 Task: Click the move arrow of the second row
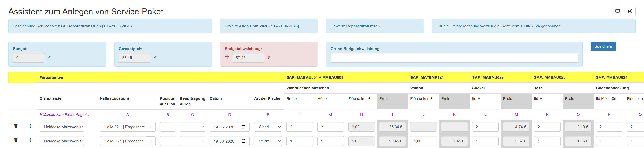[x=30, y=140]
